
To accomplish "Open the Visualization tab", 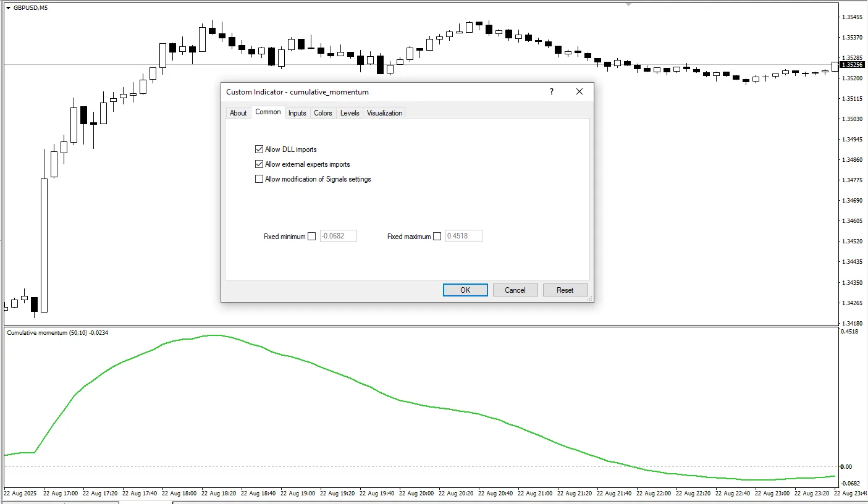I will click(x=384, y=112).
